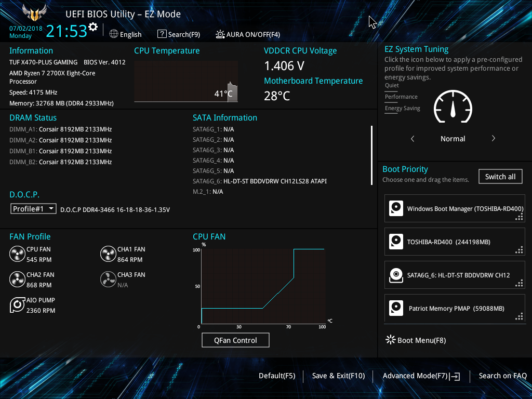The height and width of the screenshot is (399, 532).
Task: Select next EZ tuning mode arrow
Action: [x=494, y=138]
